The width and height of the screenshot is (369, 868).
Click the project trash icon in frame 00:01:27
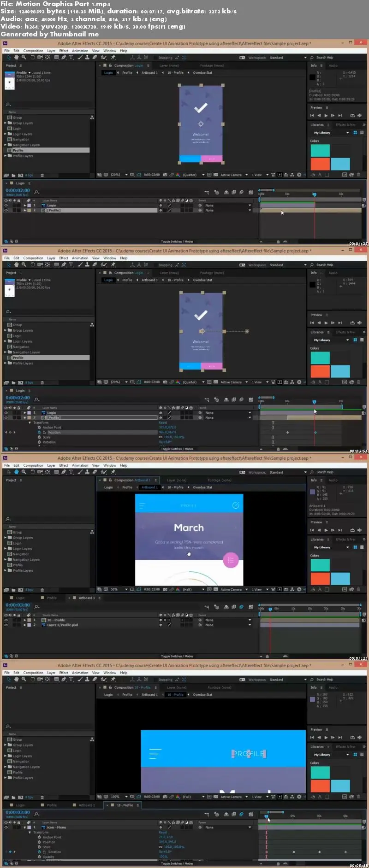pos(42,176)
